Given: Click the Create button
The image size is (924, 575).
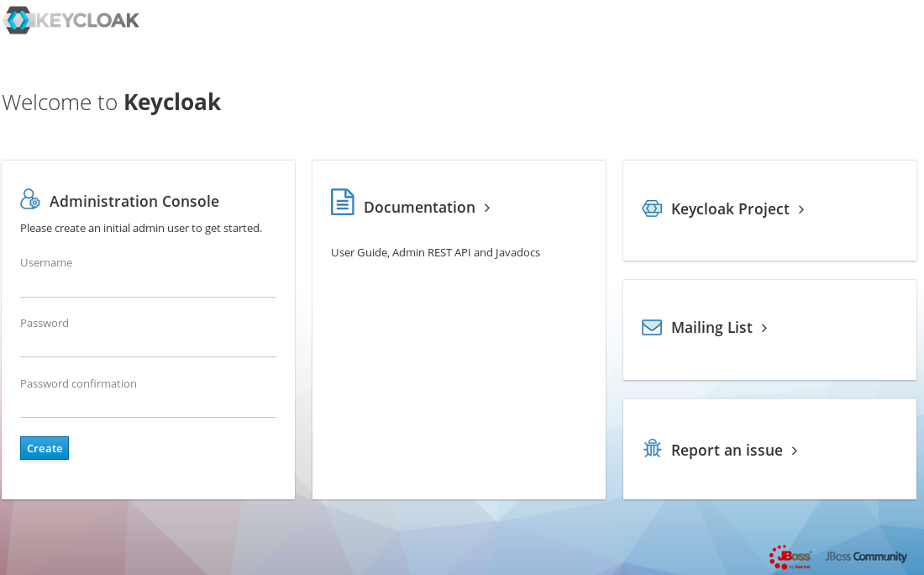Looking at the screenshot, I should pos(45,448).
